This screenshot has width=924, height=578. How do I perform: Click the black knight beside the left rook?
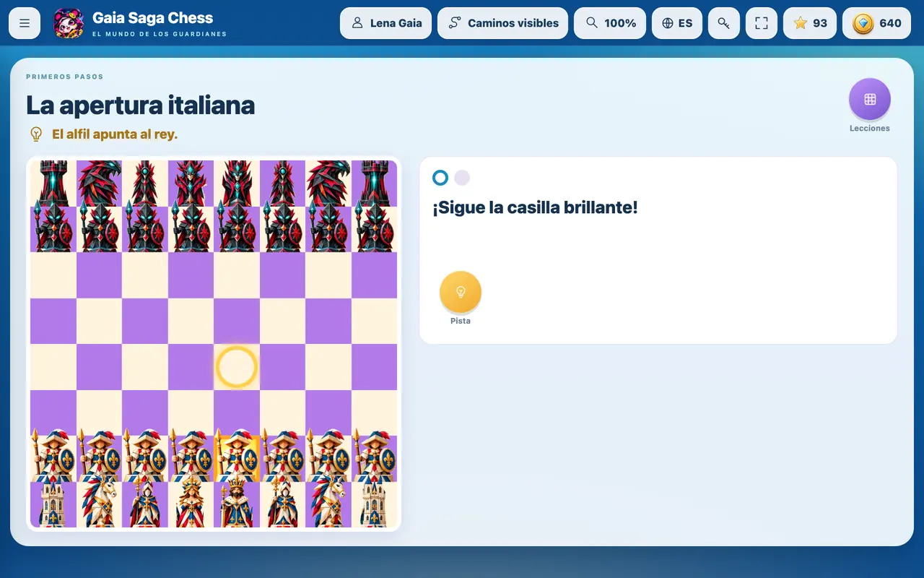pos(100,184)
